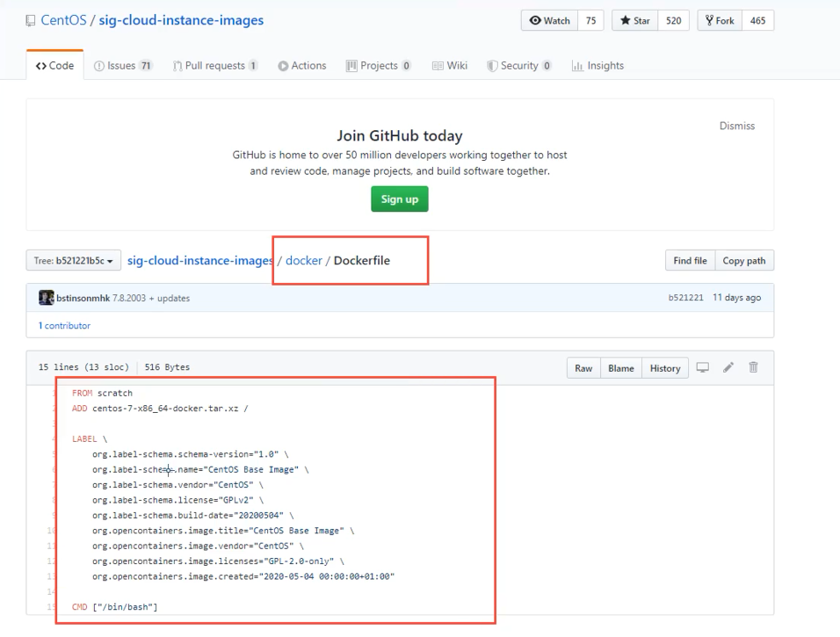Open the bstinsonmhk author link
Screen dimensions: 840x637
(83, 298)
